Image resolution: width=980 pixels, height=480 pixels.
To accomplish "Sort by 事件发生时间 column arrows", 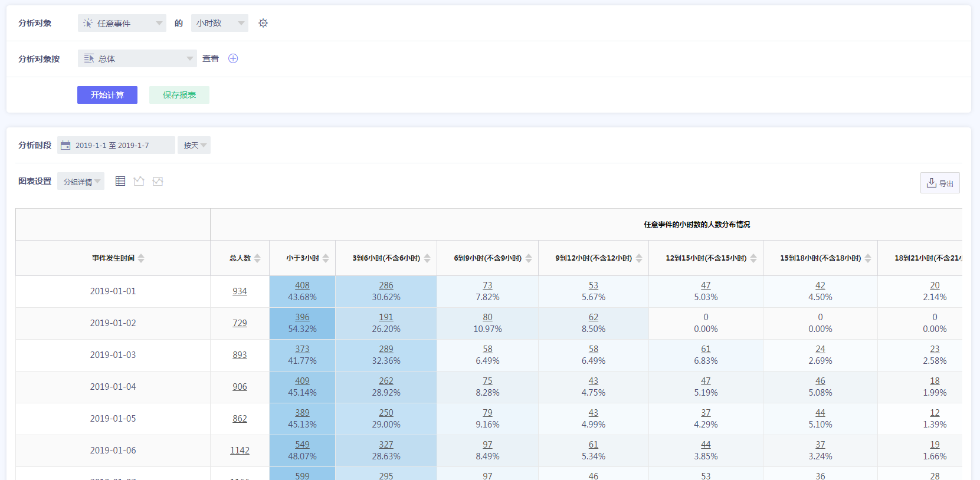I will tap(141, 258).
